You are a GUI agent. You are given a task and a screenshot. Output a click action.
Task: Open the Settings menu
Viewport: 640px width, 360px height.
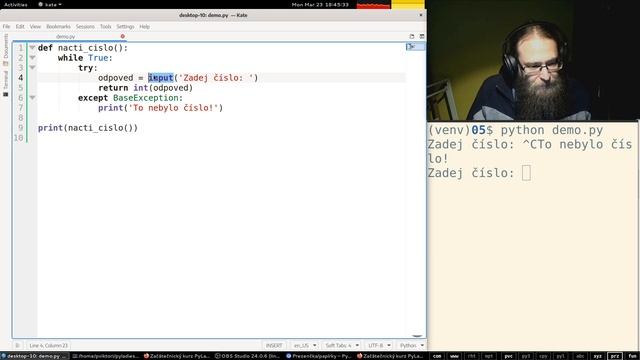[125, 27]
